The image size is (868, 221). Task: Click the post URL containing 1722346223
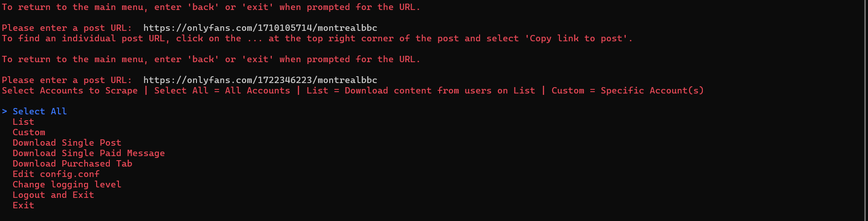pos(260,80)
